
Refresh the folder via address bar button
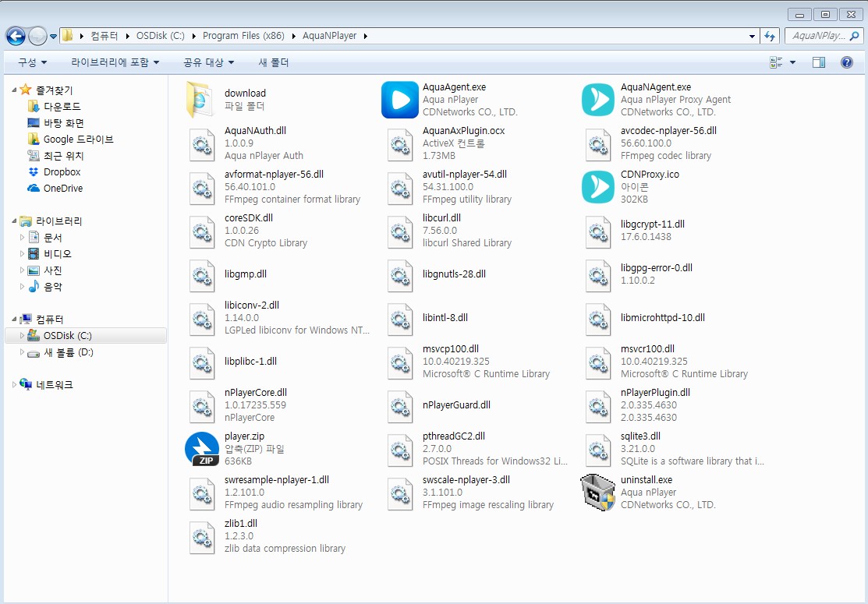770,37
